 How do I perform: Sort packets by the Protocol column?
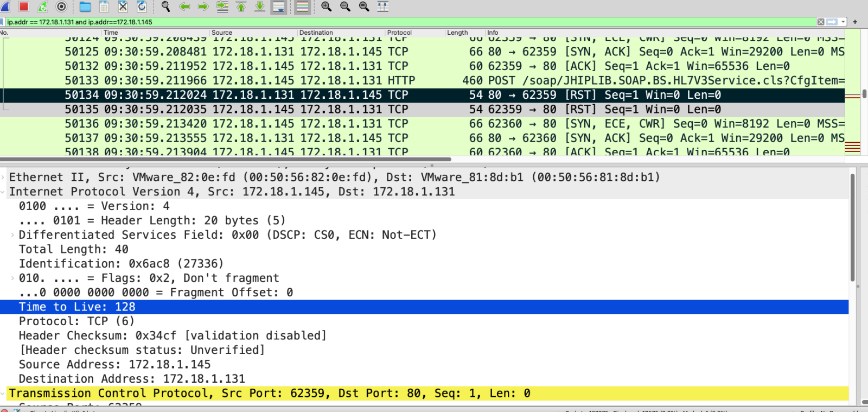tap(399, 33)
